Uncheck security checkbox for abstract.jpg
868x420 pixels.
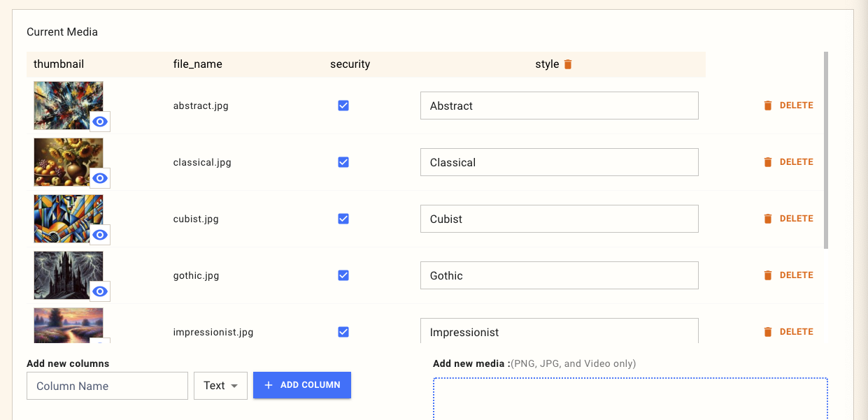[343, 106]
